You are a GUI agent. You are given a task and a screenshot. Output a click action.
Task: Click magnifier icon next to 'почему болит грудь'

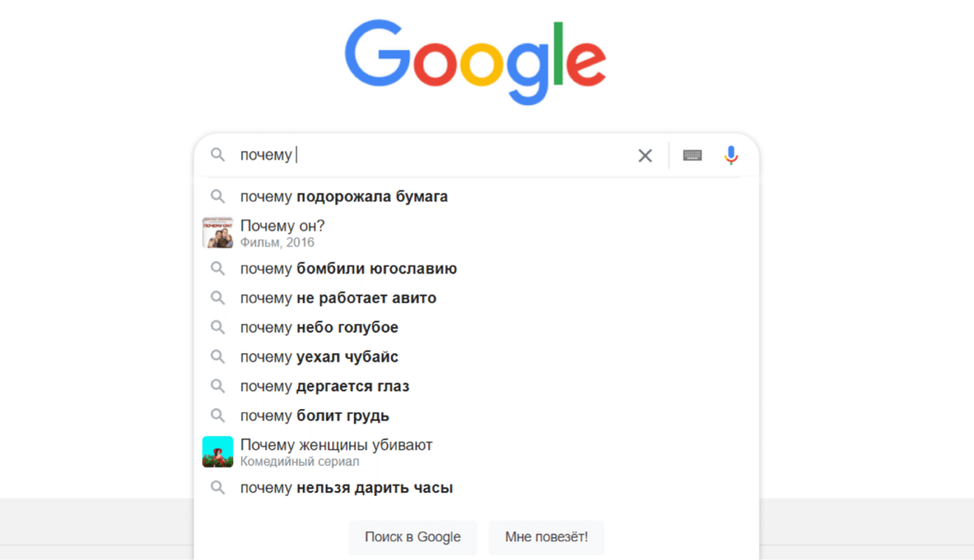click(x=218, y=415)
